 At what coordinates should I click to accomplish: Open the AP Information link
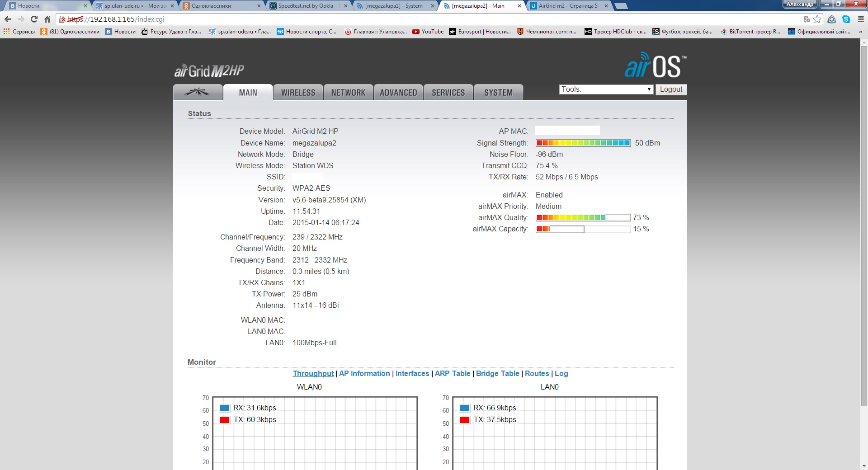[364, 374]
